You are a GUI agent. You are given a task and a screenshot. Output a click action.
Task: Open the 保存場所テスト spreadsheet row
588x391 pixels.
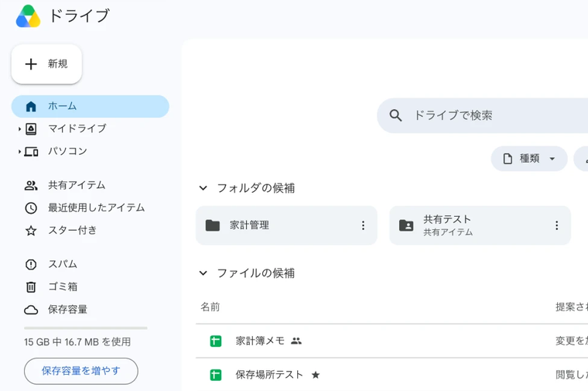(x=392, y=375)
